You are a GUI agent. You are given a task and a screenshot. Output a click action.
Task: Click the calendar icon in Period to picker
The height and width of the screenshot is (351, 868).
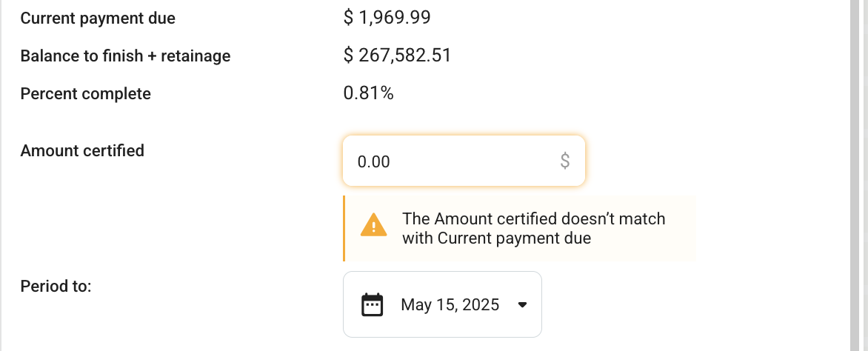pos(372,304)
